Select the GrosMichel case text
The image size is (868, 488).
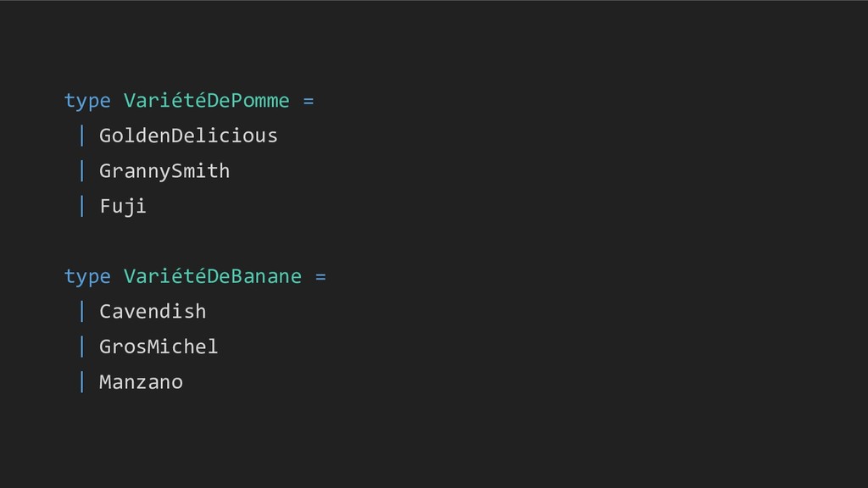(159, 347)
